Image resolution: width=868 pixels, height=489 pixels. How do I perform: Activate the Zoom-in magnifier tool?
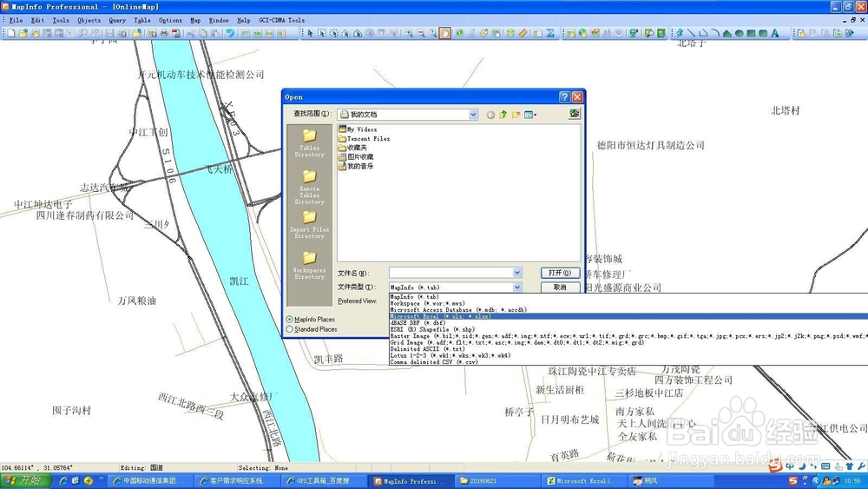coord(409,33)
